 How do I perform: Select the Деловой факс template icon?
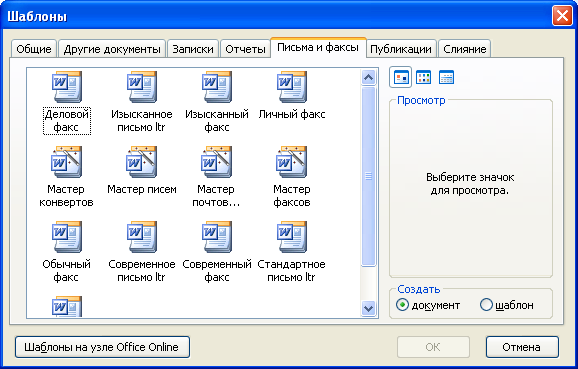click(x=67, y=87)
